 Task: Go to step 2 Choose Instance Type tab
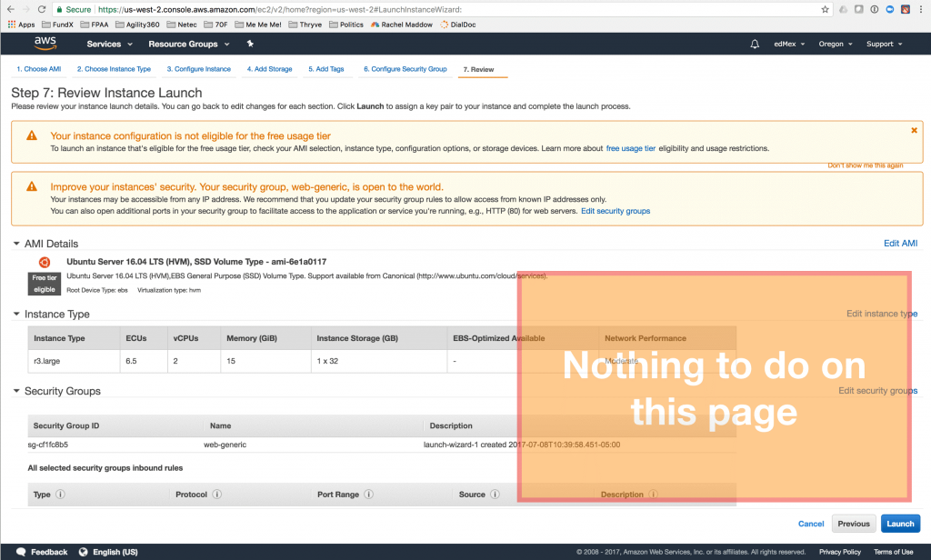(114, 69)
